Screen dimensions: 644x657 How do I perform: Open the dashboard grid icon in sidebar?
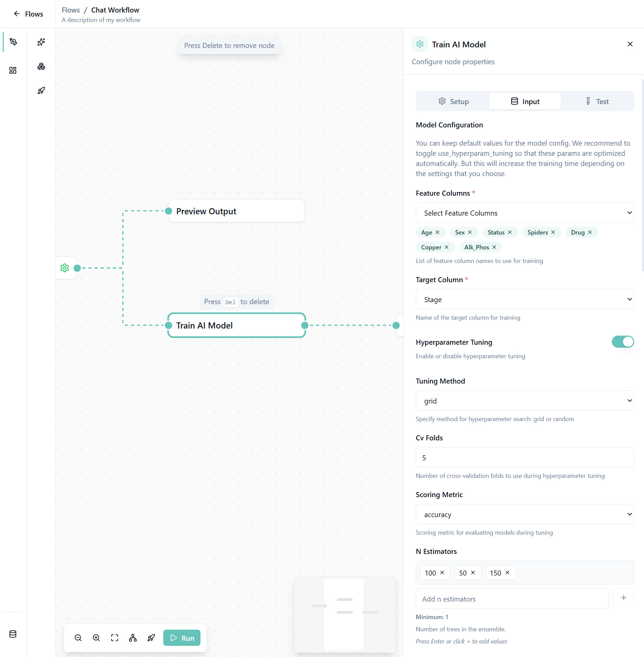[13, 70]
